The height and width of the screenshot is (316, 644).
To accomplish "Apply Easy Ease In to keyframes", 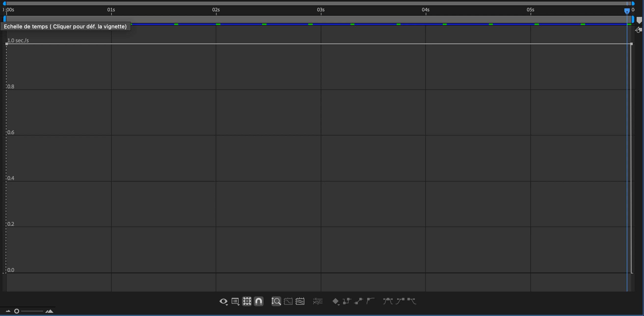I will point(400,301).
